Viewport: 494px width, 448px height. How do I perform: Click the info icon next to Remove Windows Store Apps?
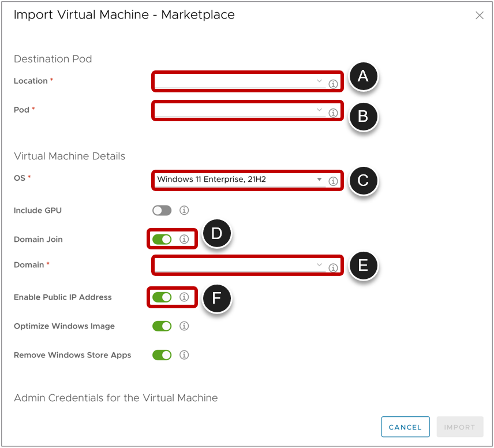184,355
